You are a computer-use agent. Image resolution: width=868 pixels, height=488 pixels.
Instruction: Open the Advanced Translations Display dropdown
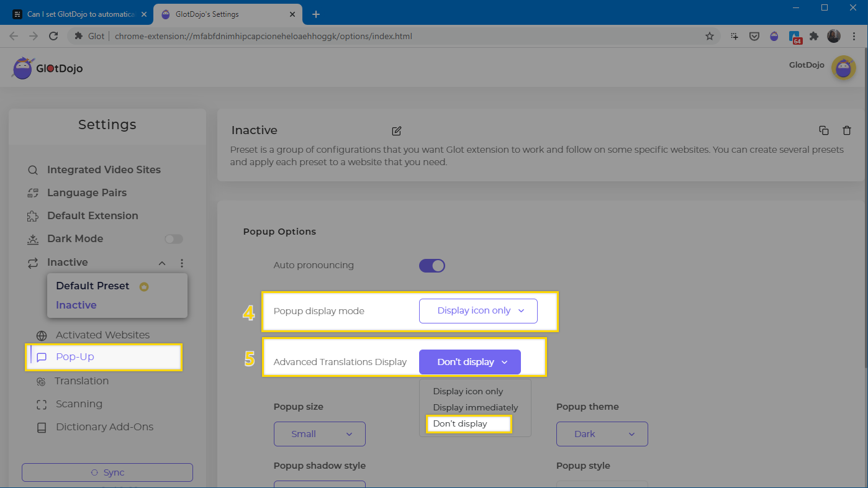click(469, 362)
